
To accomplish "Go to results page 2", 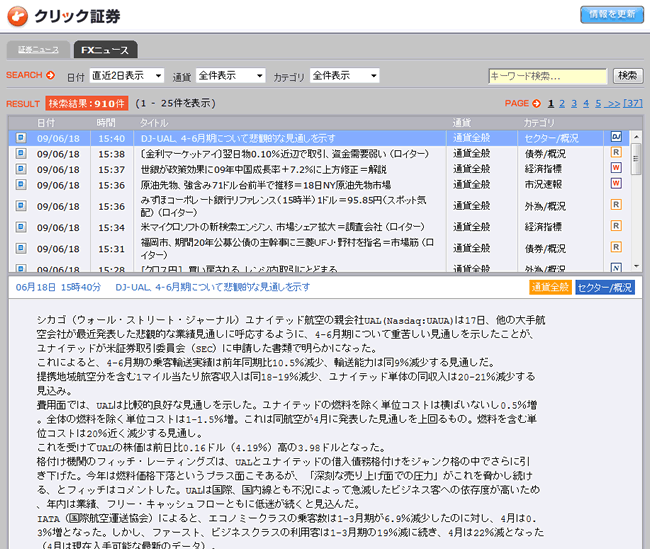I will [562, 103].
